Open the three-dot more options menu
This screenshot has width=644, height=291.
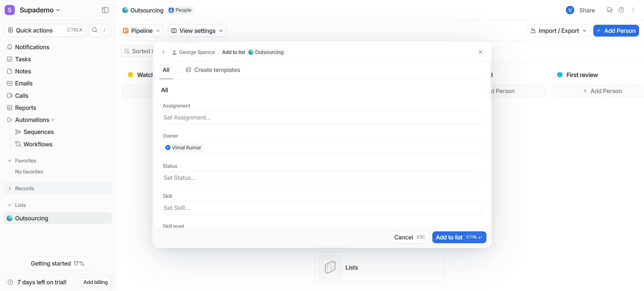click(x=633, y=10)
